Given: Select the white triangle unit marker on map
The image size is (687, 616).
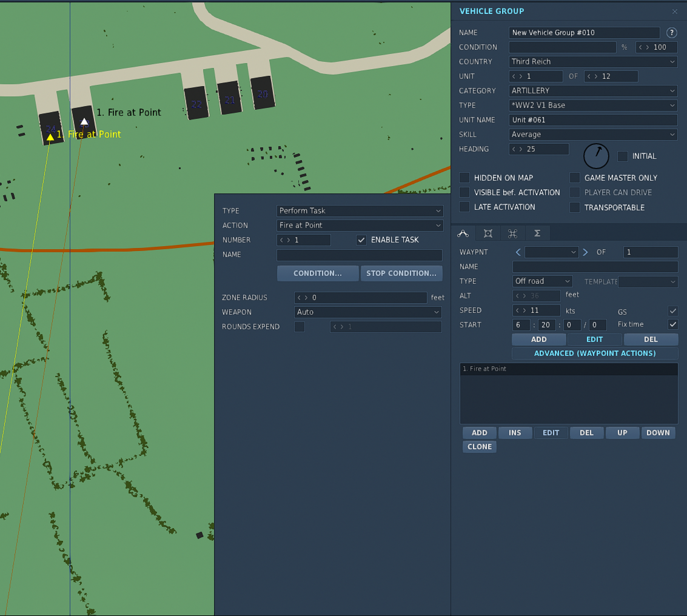Looking at the screenshot, I should (84, 121).
